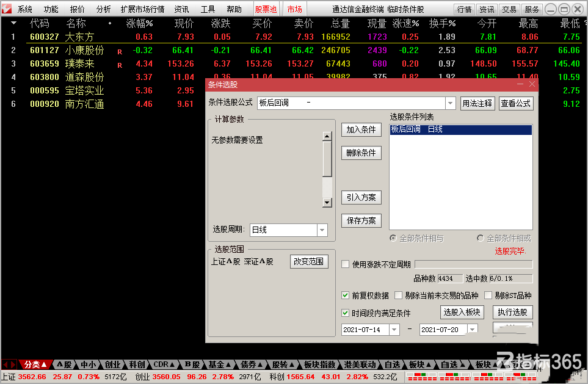The image size is (588, 384).
Task: Sort by the 涨幅% column header
Action: point(139,24)
